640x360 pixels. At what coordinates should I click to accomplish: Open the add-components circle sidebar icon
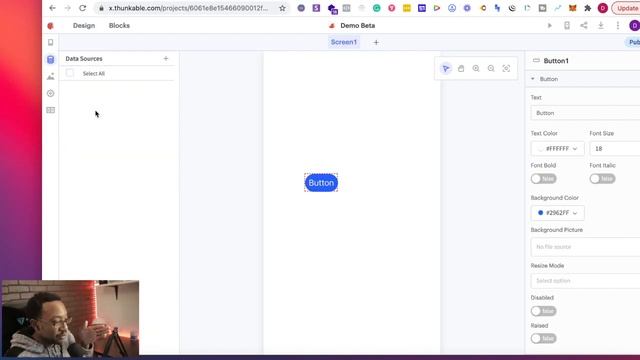(51, 93)
